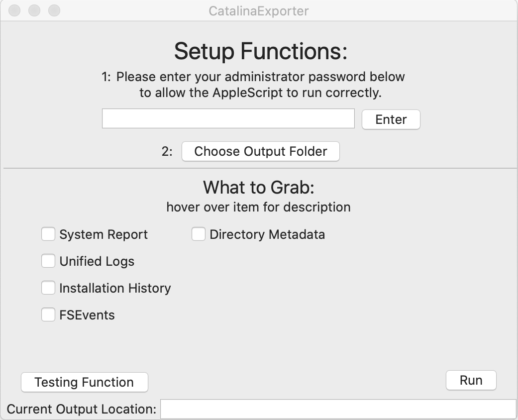Click the What to Grab heading
Viewport: 518px width, 420px height.
(x=258, y=188)
